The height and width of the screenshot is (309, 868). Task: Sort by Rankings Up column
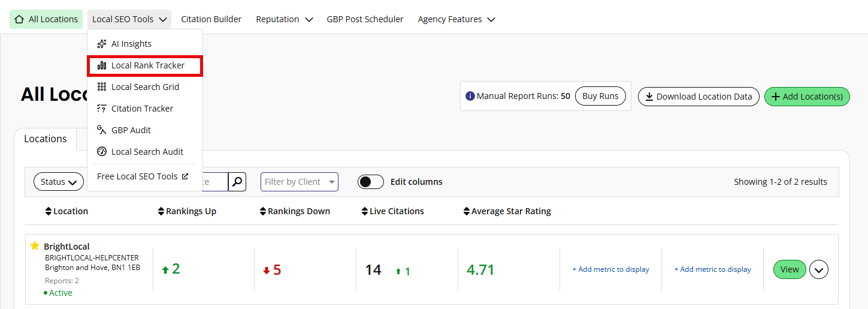[187, 211]
